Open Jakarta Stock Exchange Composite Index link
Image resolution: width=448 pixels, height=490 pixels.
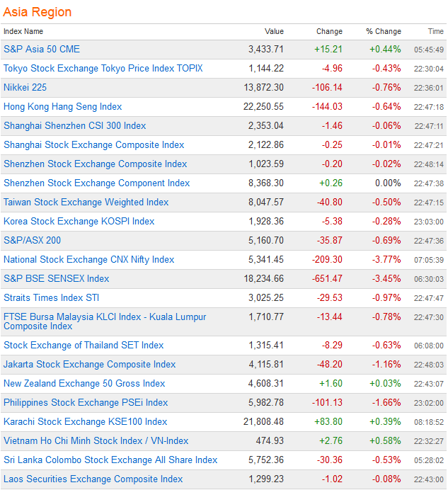tap(89, 364)
